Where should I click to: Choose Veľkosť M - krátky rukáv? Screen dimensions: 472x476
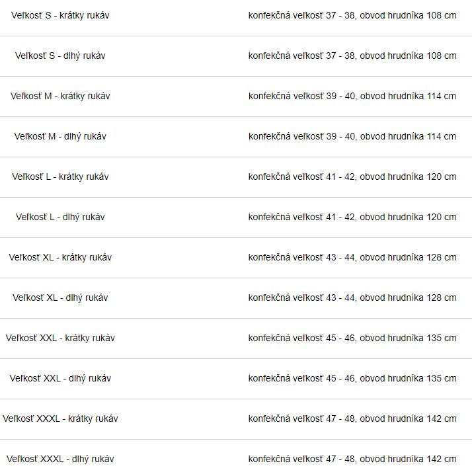pyautogui.click(x=60, y=97)
